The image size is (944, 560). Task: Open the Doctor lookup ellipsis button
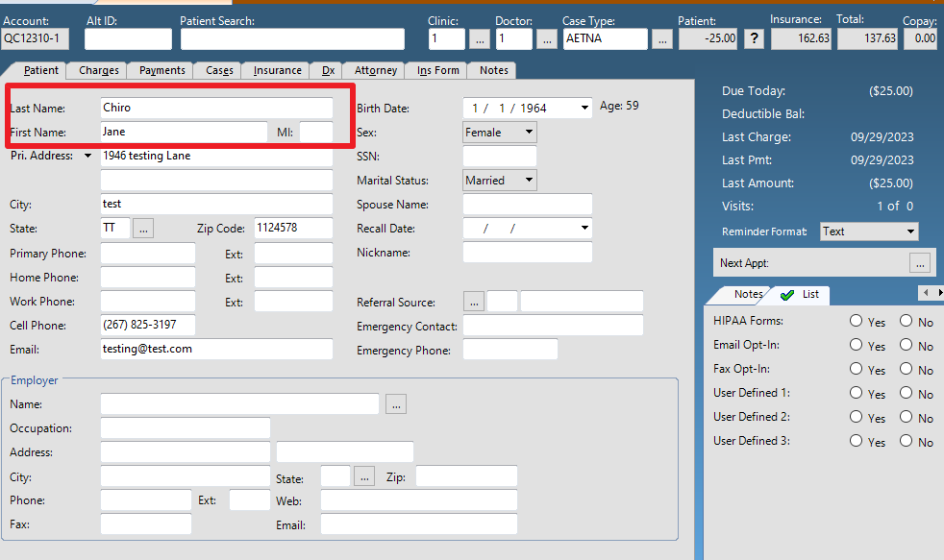(x=546, y=38)
